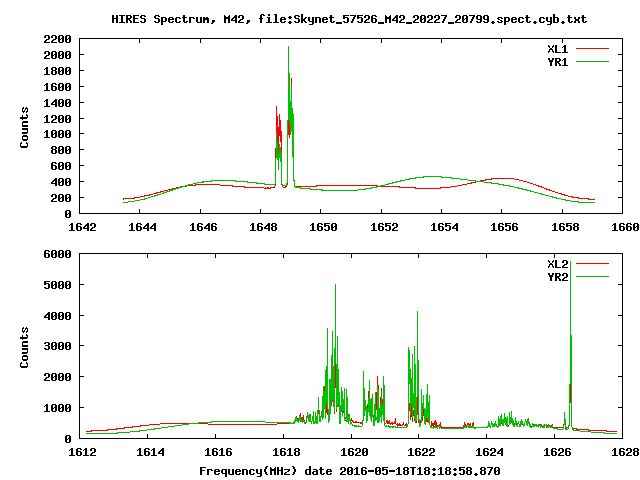Click the bottom plot's Counts axis label

click(25, 346)
